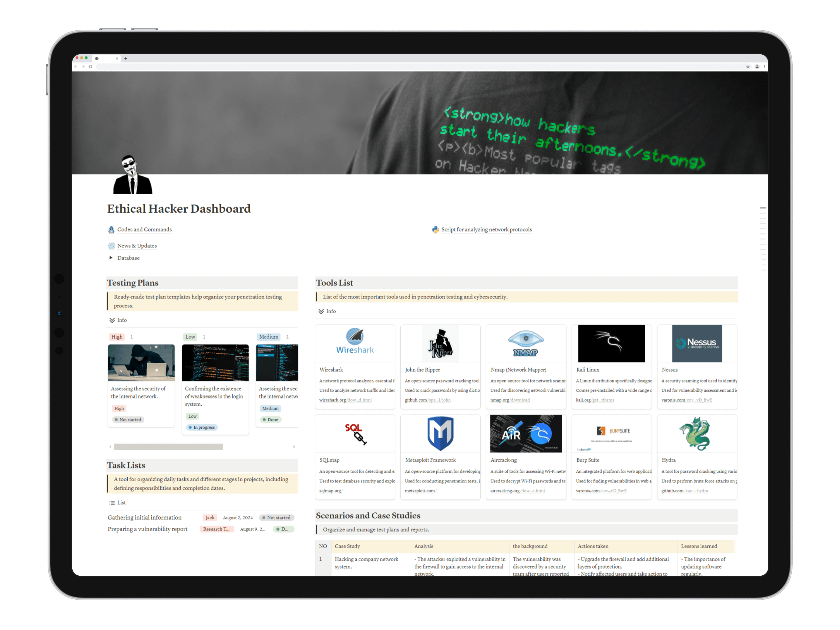Click the Python icon beside the Script link
The image size is (840, 630).
(435, 229)
